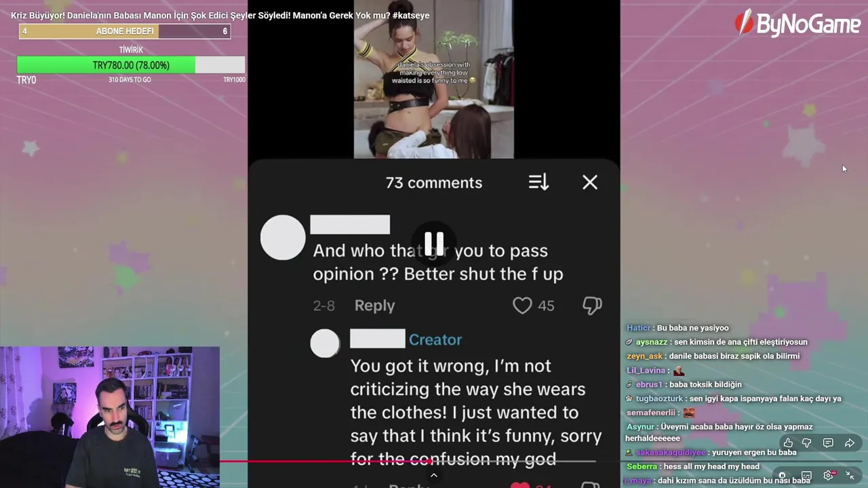
Task: Toggle subtitles with captions icon
Action: (x=806, y=476)
